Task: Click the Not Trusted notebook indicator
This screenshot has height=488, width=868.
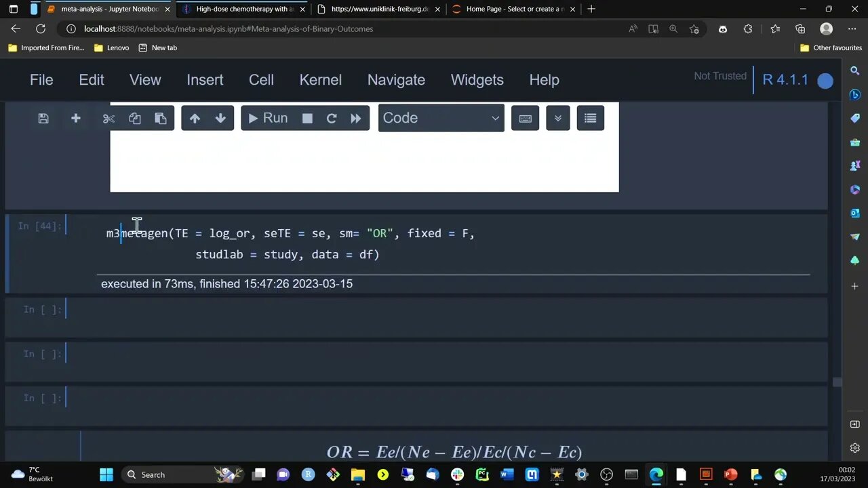Action: [720, 76]
